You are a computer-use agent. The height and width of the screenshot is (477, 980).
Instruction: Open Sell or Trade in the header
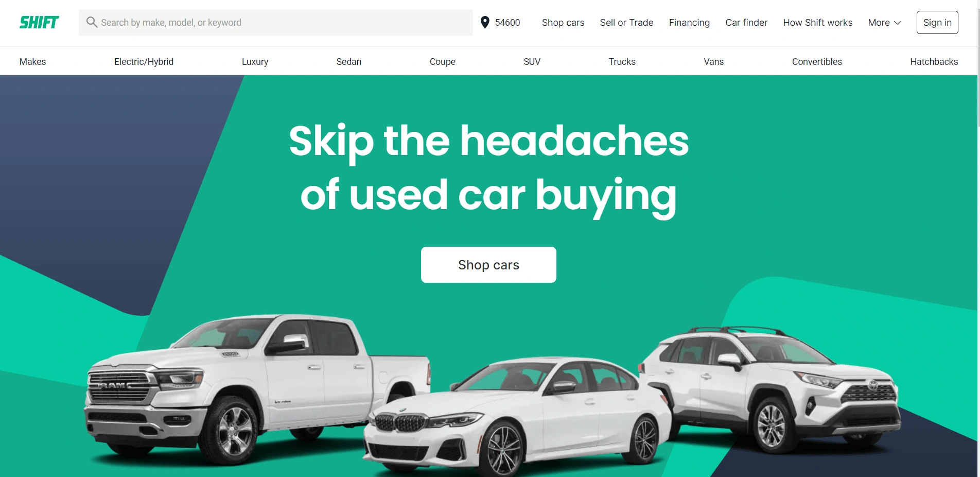point(626,23)
